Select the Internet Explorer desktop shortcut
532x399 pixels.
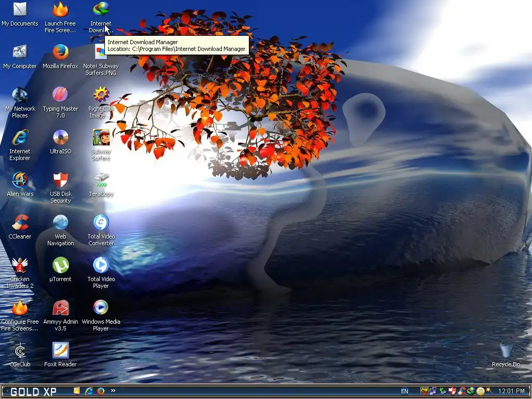(x=20, y=145)
